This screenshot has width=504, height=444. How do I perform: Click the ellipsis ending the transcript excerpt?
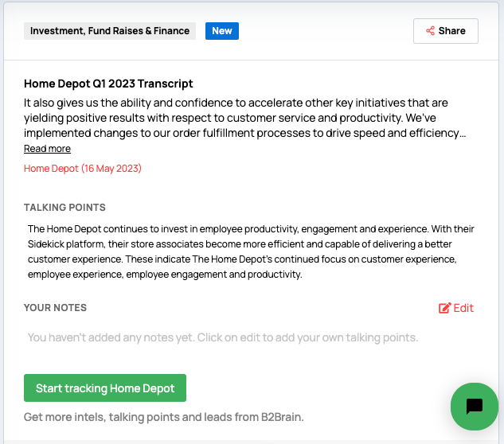coord(463,134)
